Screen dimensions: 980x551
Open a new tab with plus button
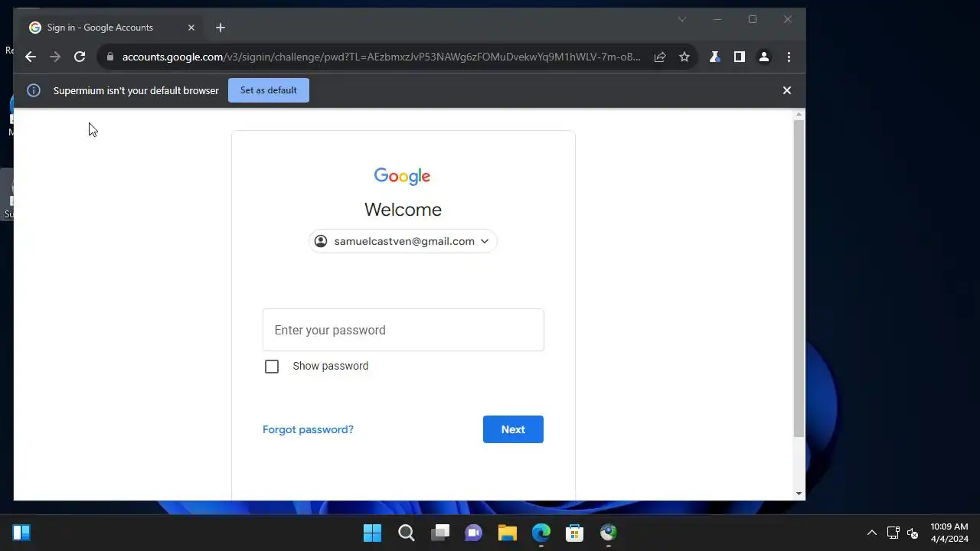point(220,28)
